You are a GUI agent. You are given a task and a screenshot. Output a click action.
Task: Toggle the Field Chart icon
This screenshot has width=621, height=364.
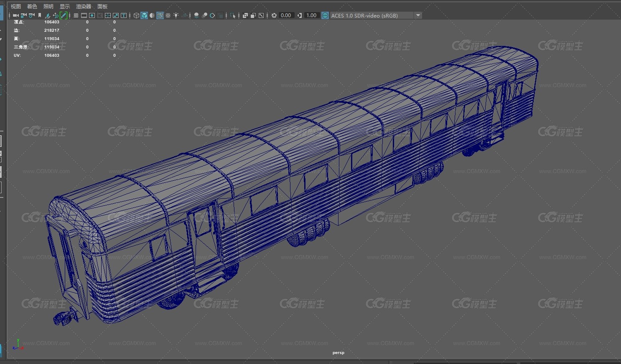(108, 15)
